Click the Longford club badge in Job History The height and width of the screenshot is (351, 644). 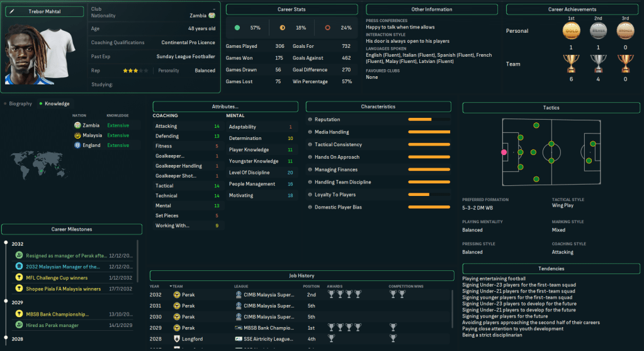coord(177,339)
